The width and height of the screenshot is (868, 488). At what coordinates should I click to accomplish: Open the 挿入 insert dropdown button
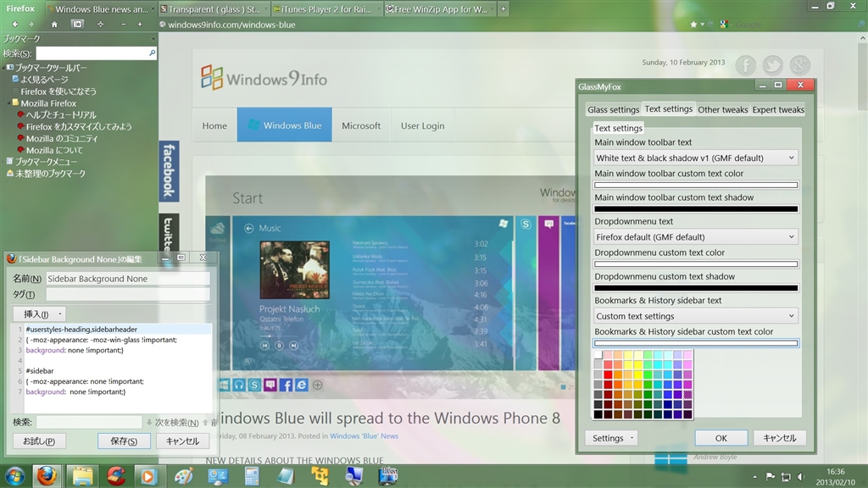coord(39,313)
